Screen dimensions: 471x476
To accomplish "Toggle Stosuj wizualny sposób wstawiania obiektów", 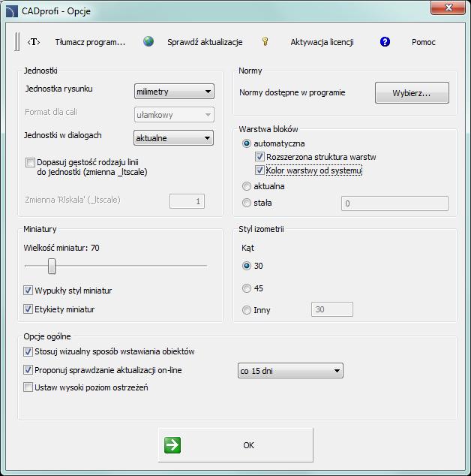I will (28, 351).
